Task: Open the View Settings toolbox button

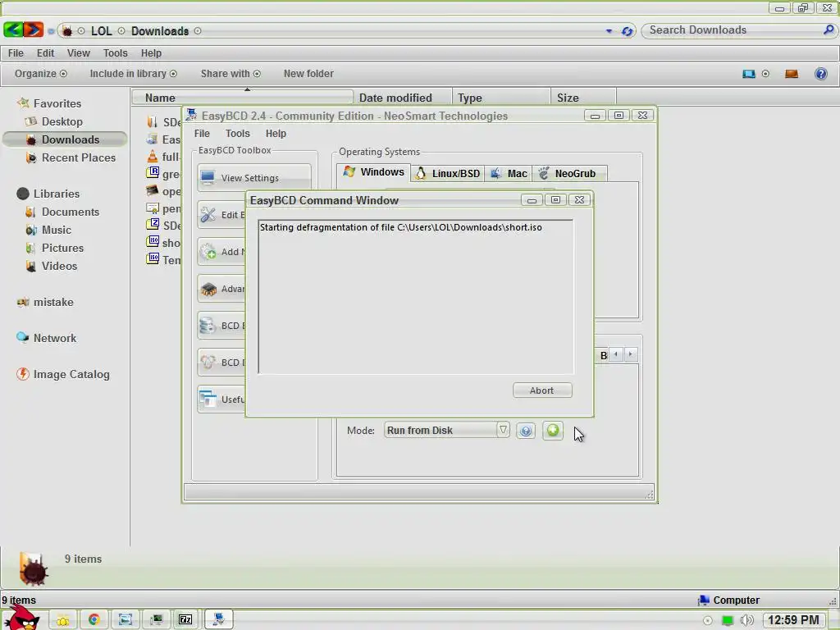Action: click(x=254, y=177)
